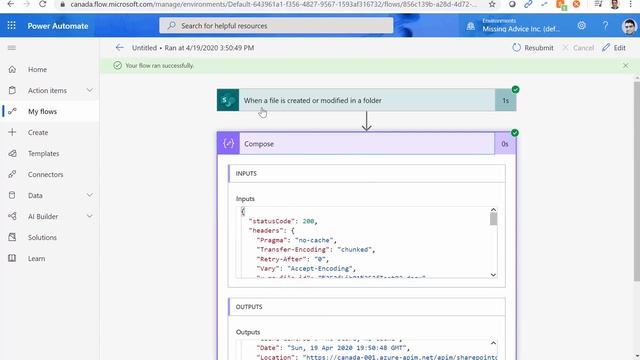Click the Action items clipboard icon
Image resolution: width=640 pixels, height=360 pixels.
12,90
